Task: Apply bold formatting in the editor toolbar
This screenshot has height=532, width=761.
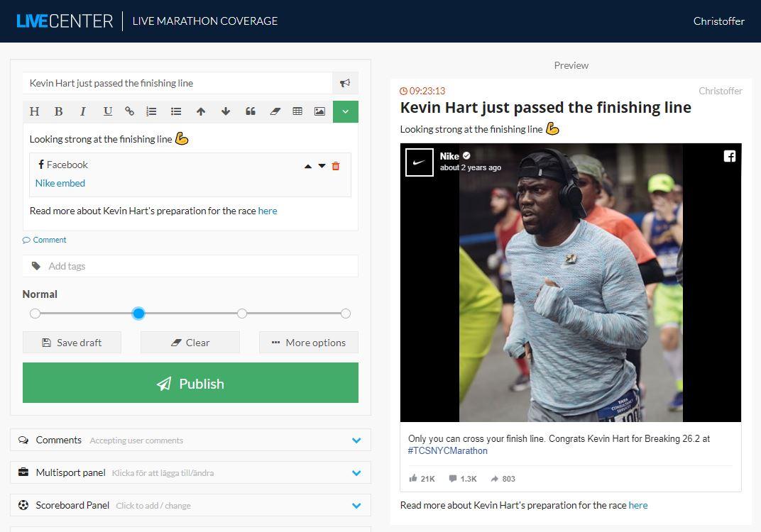Action: tap(58, 111)
